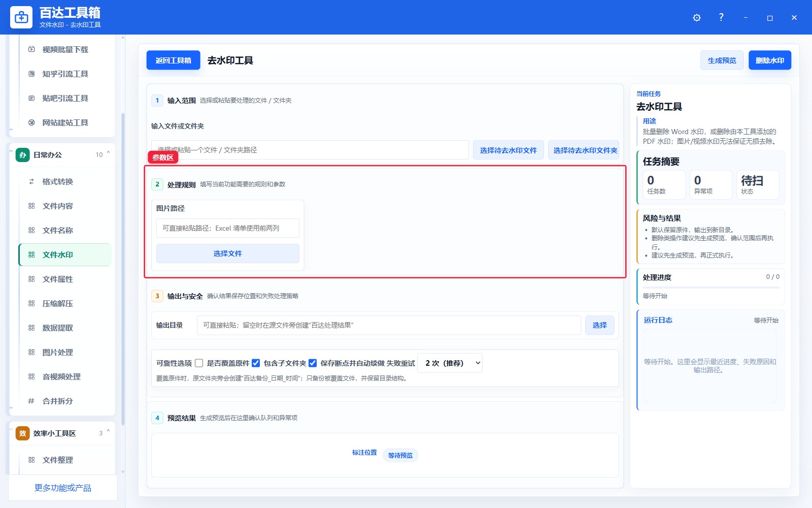Screen dimensions: 812x508
Task: Open settings via the gear icon
Action: 697,18
